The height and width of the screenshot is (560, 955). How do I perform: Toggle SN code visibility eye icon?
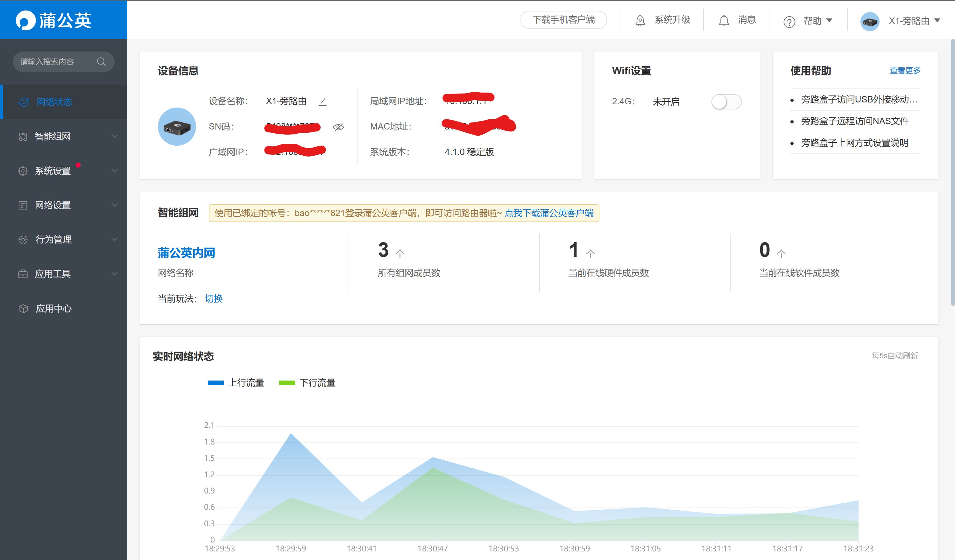point(338,127)
